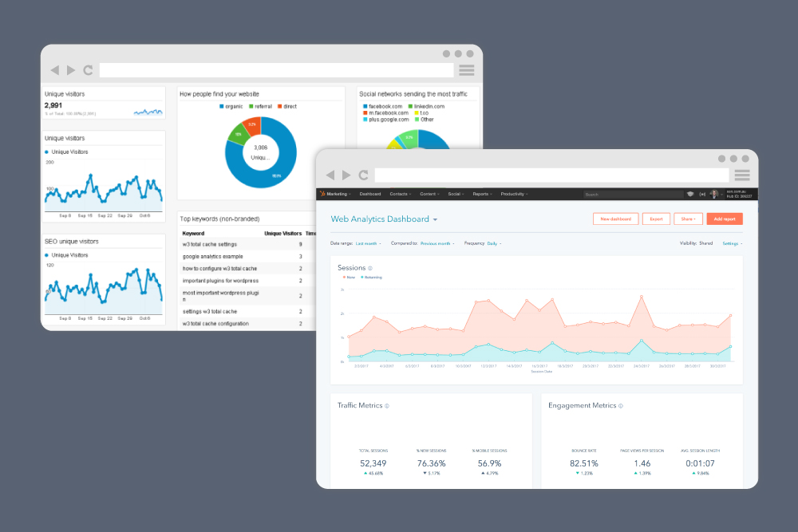Reload the page in the front browser window
The image size is (798, 532).
[x=363, y=175]
